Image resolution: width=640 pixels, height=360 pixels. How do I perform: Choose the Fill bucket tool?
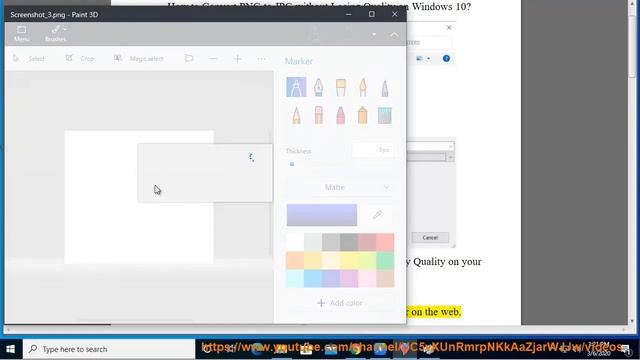click(384, 115)
